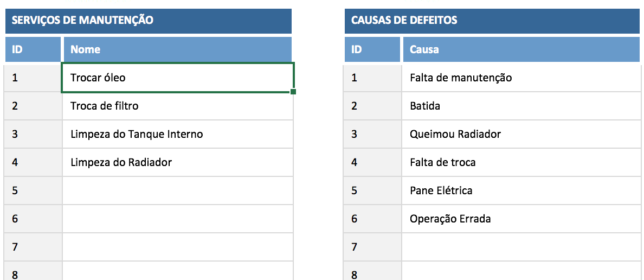Viewport: 644px width, 280px height.
Task: Click the ID header in services table
Action: coord(33,49)
